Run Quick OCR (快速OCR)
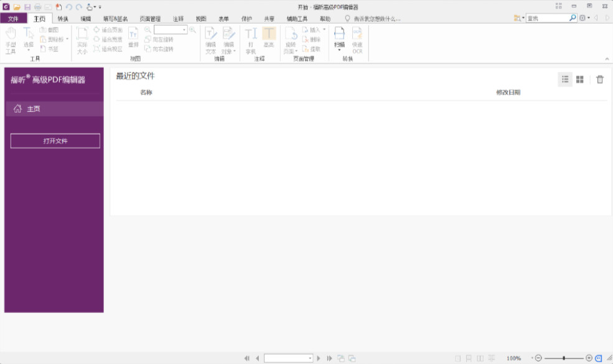 (357, 40)
